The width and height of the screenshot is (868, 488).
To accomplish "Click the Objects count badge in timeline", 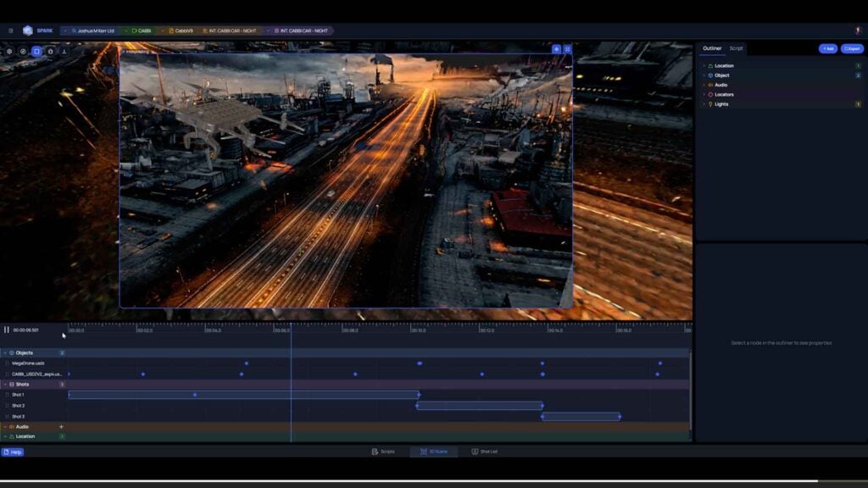I will (62, 353).
